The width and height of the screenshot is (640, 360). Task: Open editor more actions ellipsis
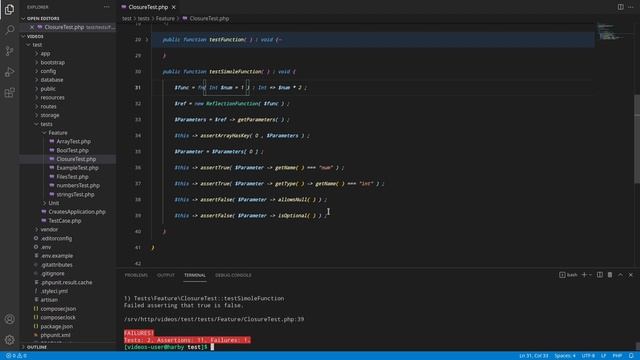click(631, 7)
